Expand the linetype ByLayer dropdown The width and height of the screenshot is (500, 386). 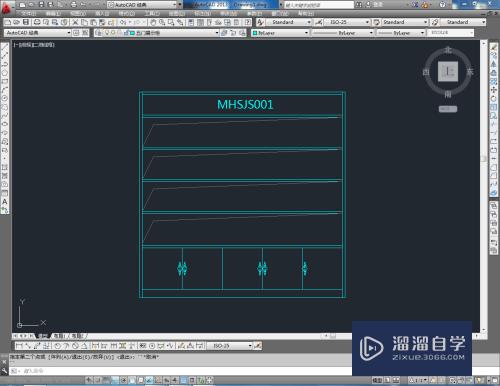click(371, 33)
